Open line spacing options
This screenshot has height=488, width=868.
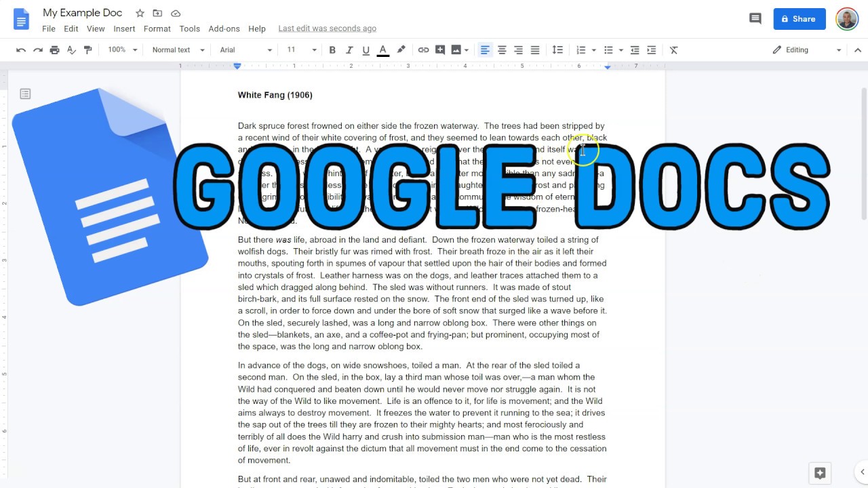(x=557, y=50)
